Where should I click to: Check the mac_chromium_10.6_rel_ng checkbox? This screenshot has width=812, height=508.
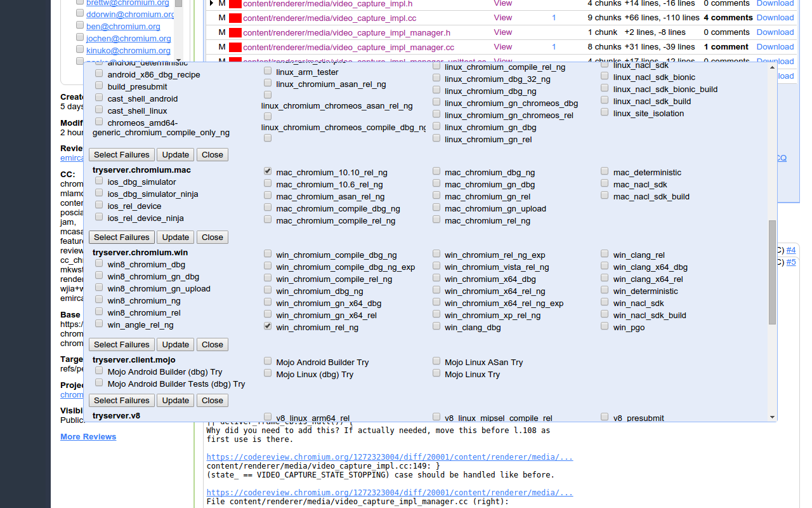click(x=268, y=184)
